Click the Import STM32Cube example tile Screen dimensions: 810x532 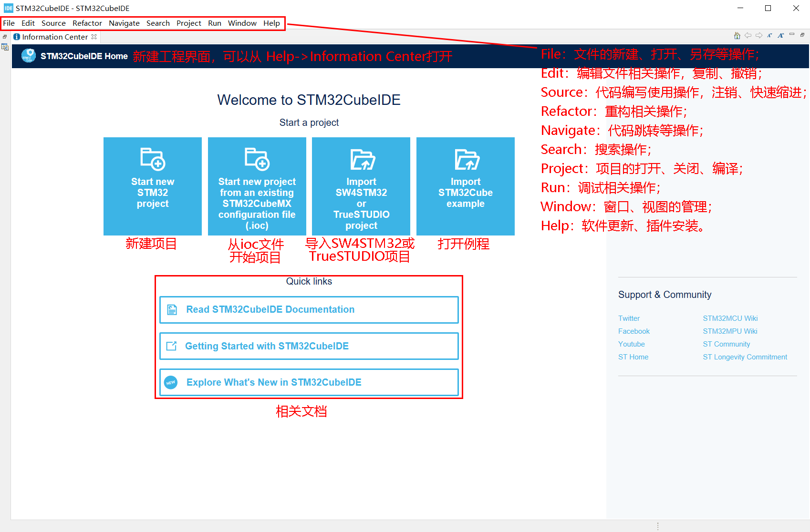pos(466,186)
